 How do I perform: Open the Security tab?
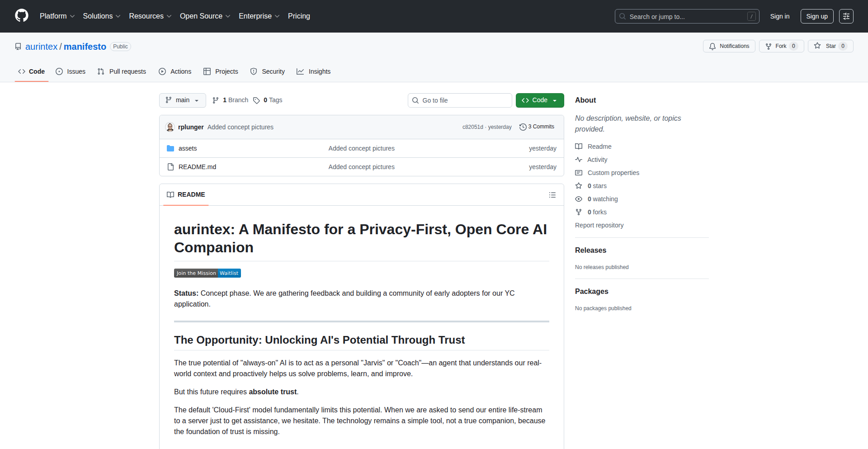tap(268, 71)
